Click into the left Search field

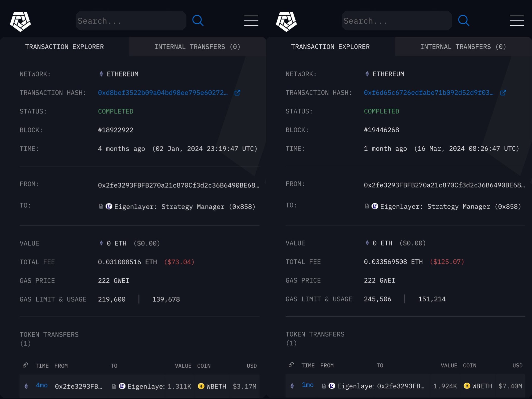coord(131,21)
